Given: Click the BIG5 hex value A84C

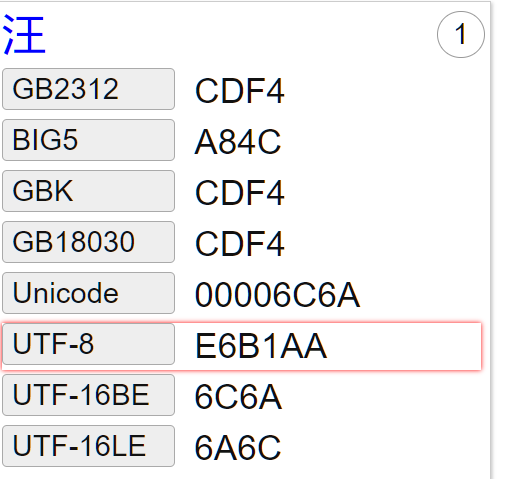Looking at the screenshot, I should click(238, 142).
